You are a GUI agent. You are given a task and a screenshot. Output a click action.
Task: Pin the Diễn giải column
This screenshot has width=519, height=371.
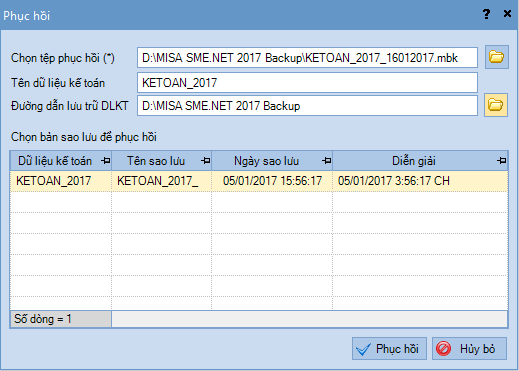pos(502,161)
